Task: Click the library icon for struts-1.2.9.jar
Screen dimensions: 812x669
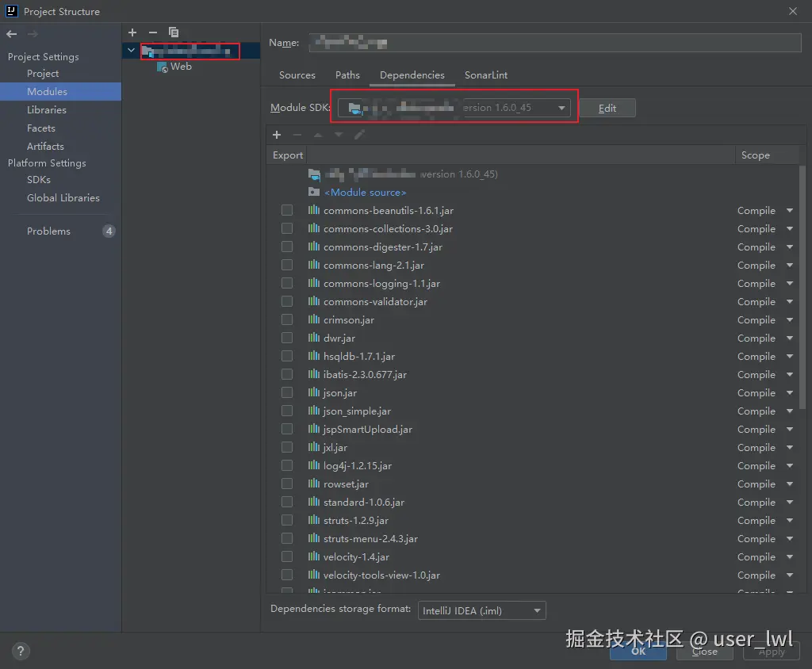Action: pos(314,520)
